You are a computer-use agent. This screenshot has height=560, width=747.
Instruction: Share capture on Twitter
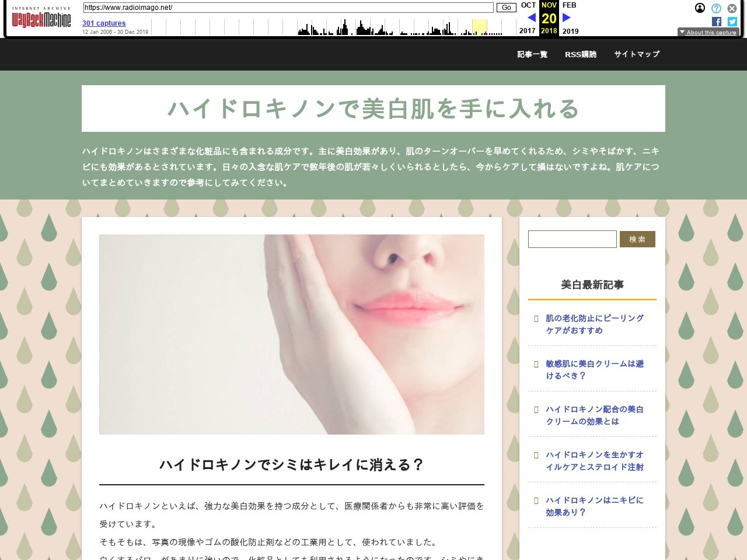pos(732,22)
